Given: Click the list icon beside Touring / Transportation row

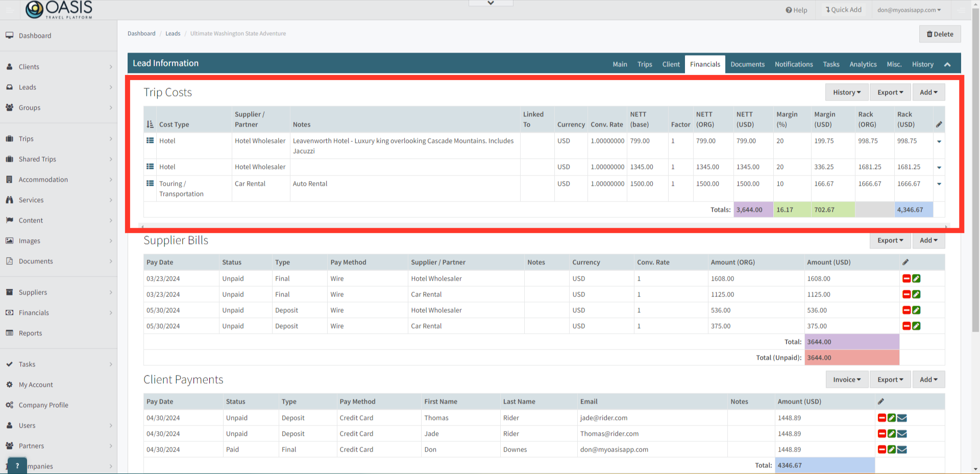Looking at the screenshot, I should [x=150, y=184].
